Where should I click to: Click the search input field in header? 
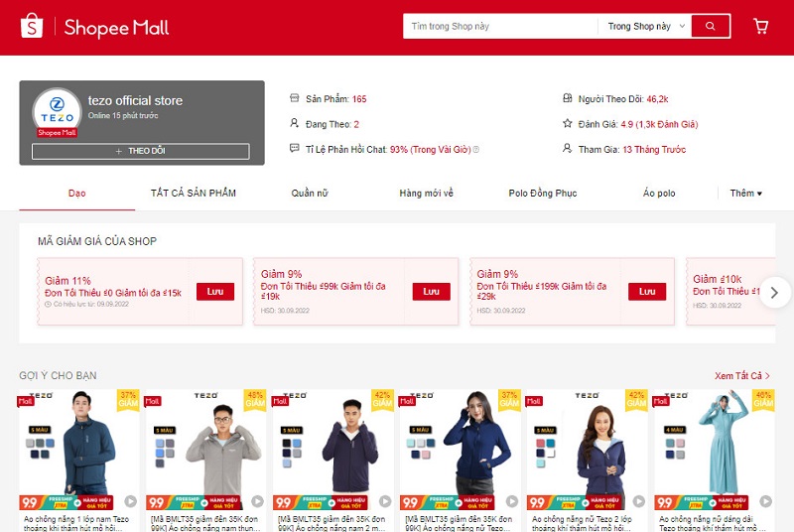(x=499, y=27)
